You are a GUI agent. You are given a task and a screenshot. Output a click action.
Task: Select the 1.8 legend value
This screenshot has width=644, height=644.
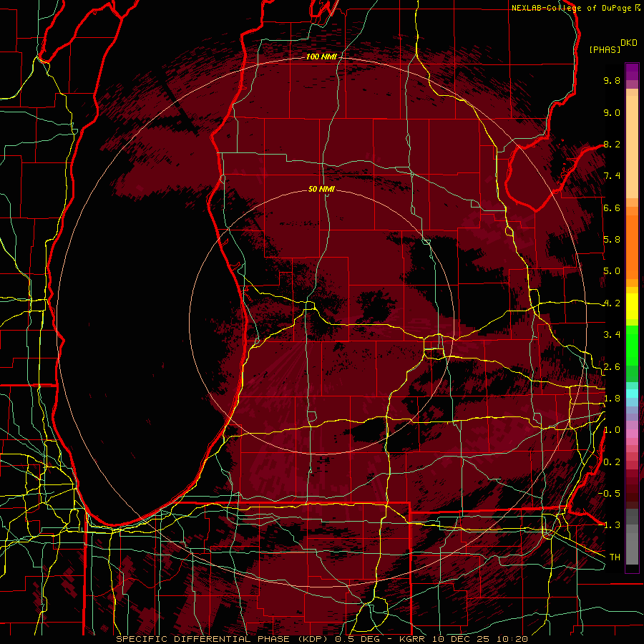tap(612, 399)
